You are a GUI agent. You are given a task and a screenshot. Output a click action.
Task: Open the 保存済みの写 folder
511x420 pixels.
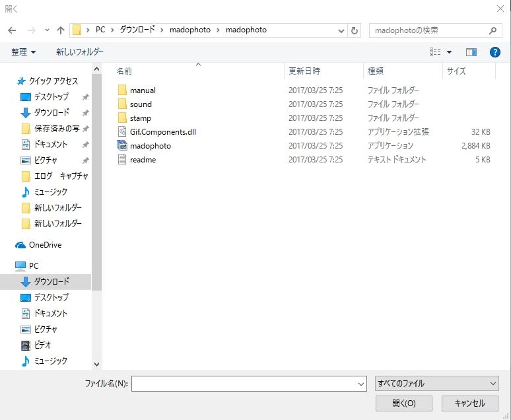coord(57,129)
